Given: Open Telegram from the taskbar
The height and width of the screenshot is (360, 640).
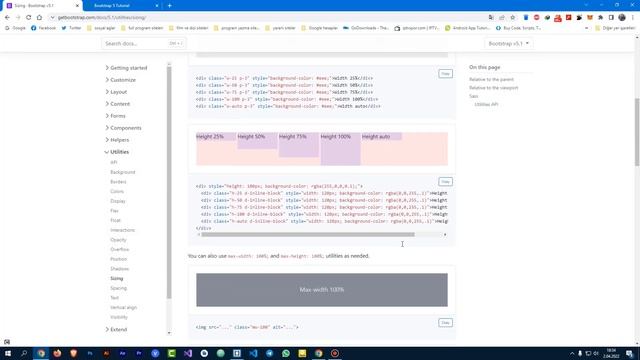Looking at the screenshot, I should (x=269, y=353).
